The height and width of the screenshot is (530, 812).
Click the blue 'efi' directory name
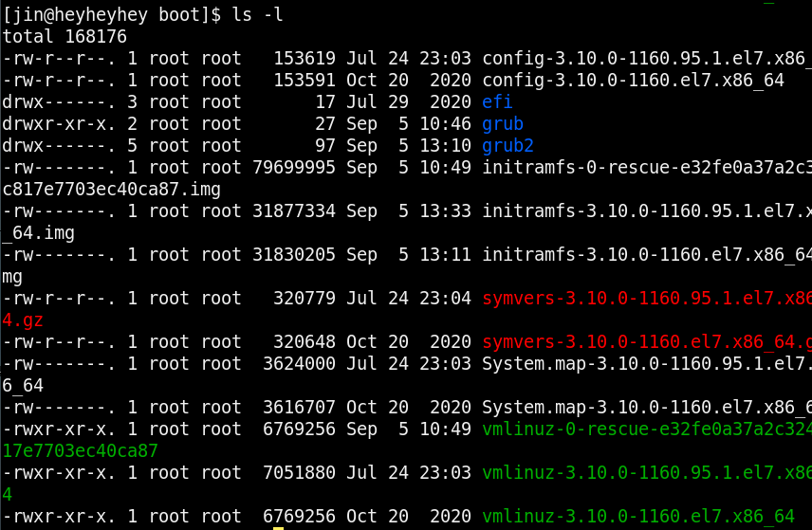coord(497,101)
